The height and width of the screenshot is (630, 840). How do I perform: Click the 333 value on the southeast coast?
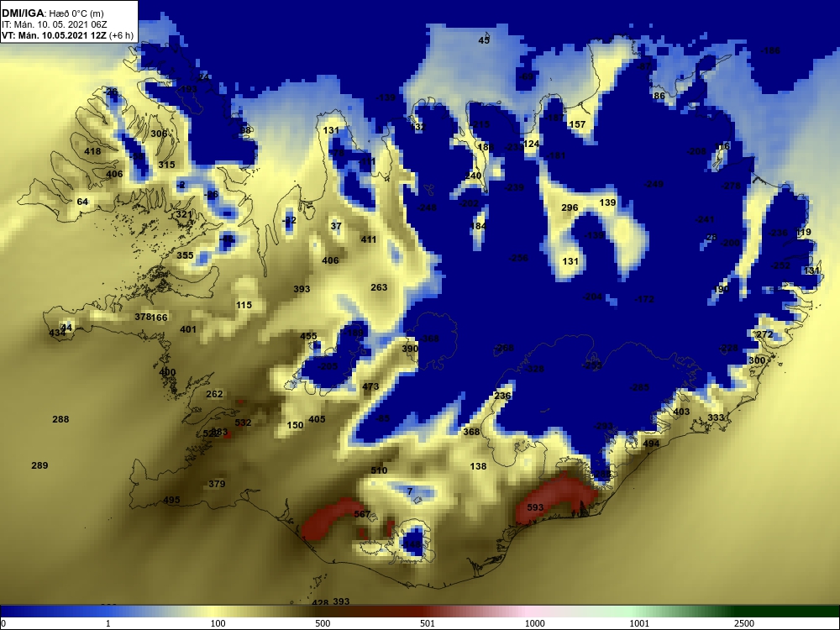click(716, 417)
